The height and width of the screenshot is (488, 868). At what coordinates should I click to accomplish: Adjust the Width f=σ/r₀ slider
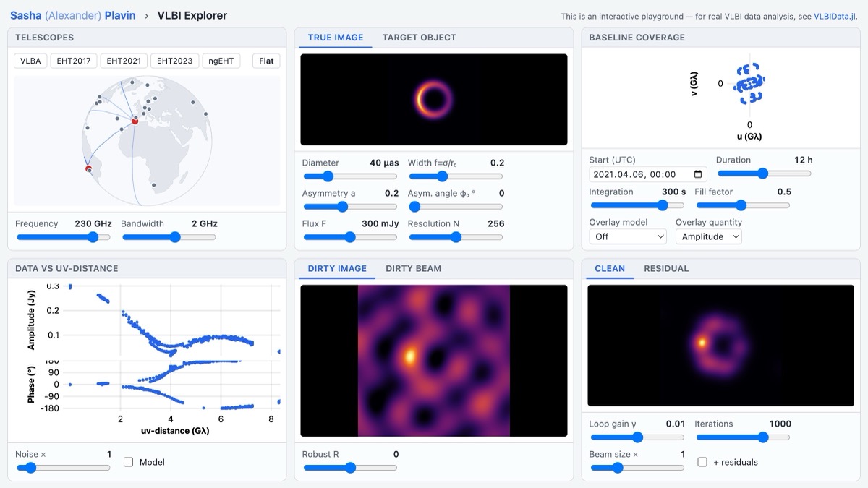(455, 176)
